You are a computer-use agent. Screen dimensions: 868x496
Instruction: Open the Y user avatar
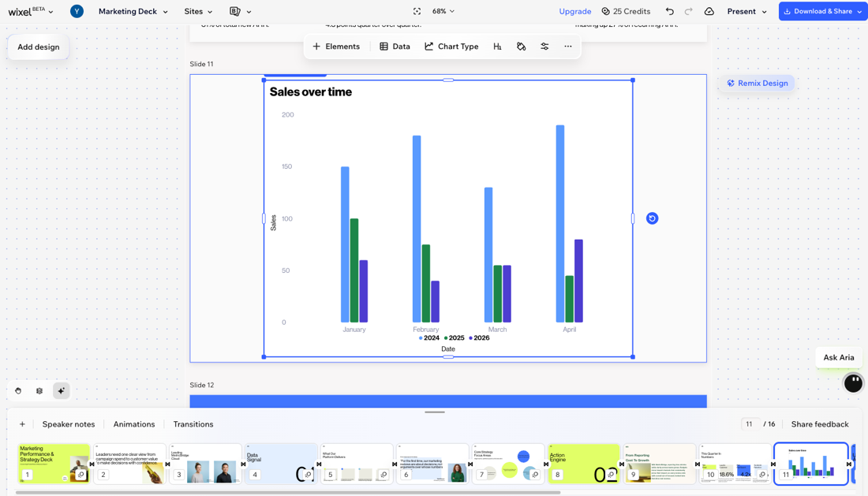pyautogui.click(x=77, y=11)
